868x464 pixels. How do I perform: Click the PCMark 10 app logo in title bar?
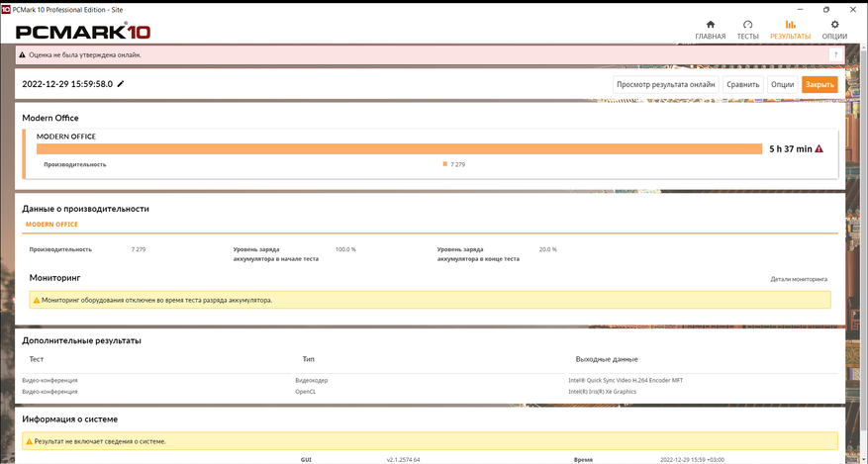click(x=6, y=10)
